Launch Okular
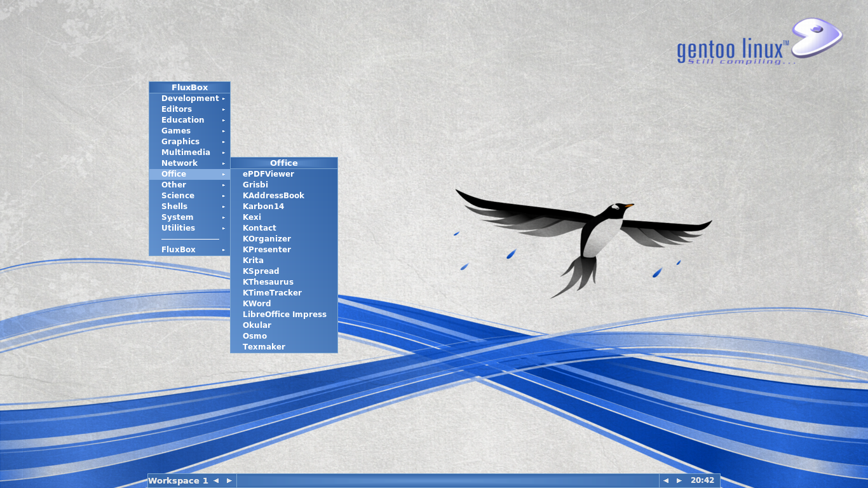The width and height of the screenshot is (868, 488). tap(283, 325)
